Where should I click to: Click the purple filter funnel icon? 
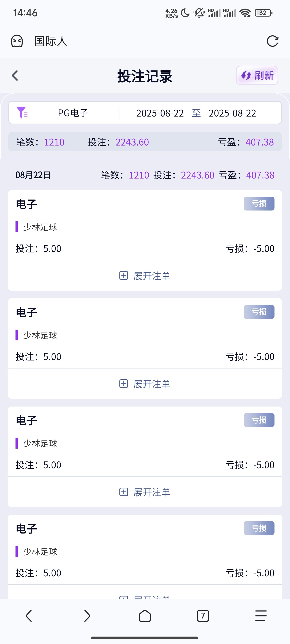tap(22, 113)
